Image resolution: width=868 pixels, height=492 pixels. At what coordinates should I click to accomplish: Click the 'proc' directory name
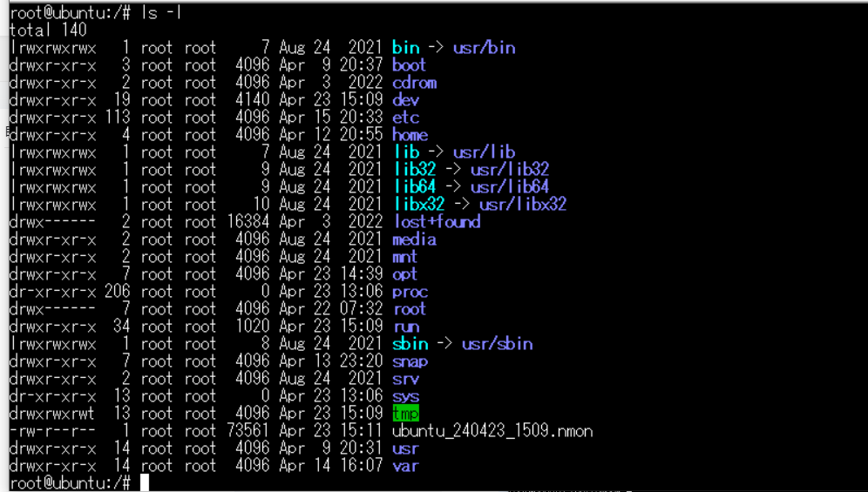click(410, 292)
